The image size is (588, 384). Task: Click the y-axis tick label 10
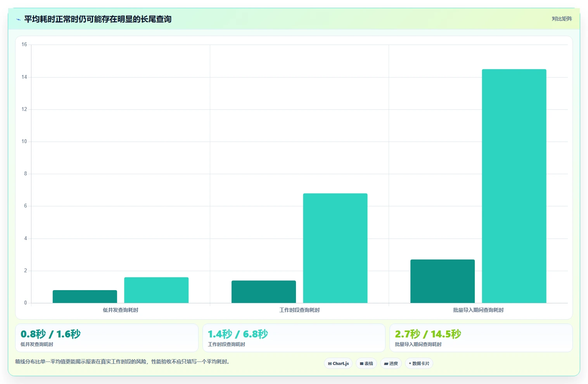coord(24,142)
